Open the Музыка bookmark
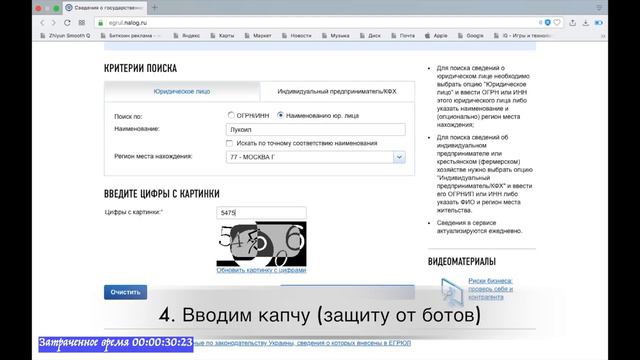The width and height of the screenshot is (640, 360). coord(336,36)
